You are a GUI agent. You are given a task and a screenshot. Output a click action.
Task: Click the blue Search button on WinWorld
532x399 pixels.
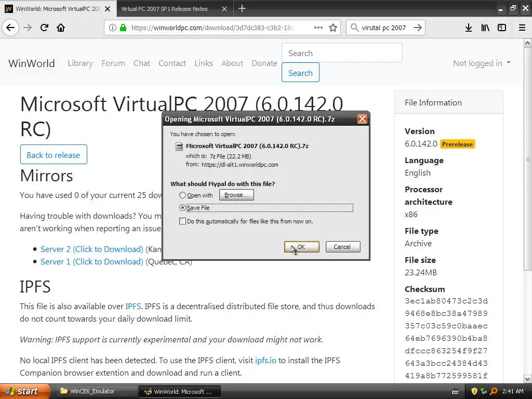pyautogui.click(x=300, y=73)
